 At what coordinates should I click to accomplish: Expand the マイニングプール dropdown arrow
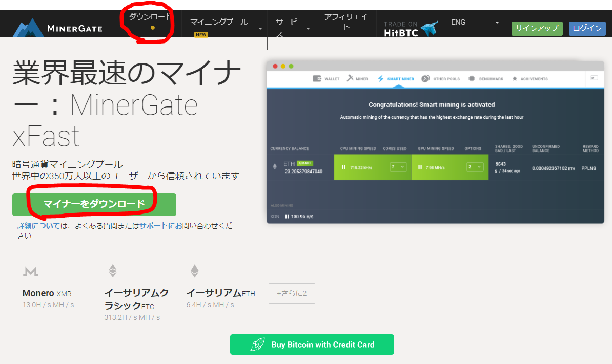click(260, 29)
